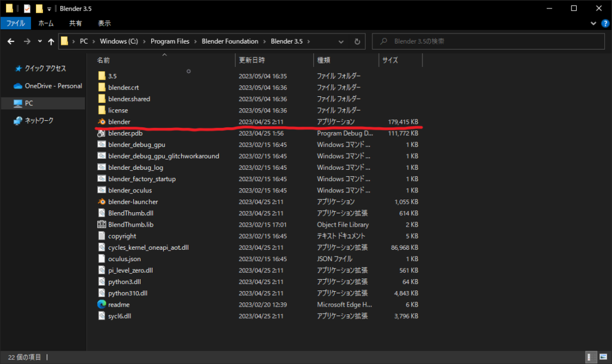Click the blender_debug_gpu command file icon
The image size is (612, 364).
click(102, 145)
